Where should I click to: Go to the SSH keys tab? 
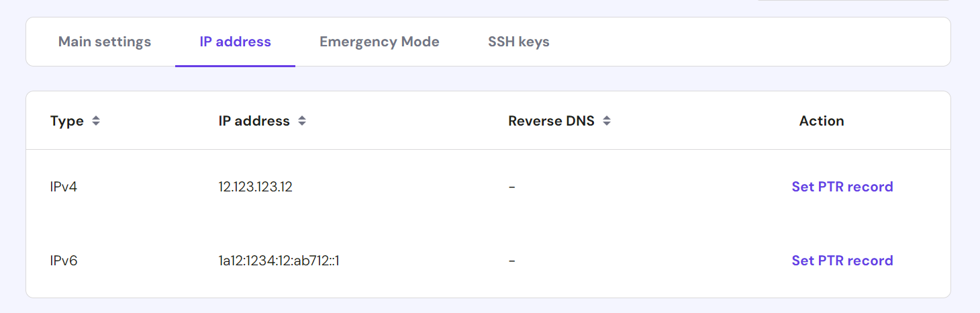point(518,42)
